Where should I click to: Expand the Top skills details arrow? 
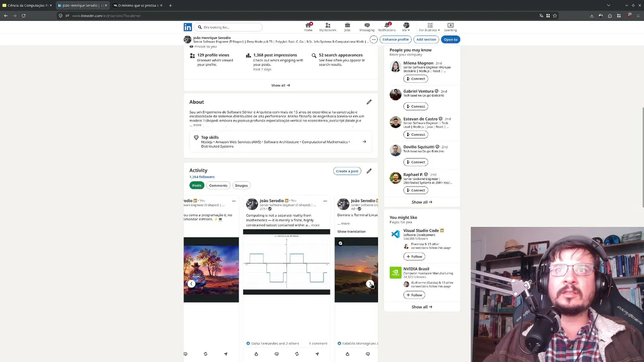pos(364,142)
